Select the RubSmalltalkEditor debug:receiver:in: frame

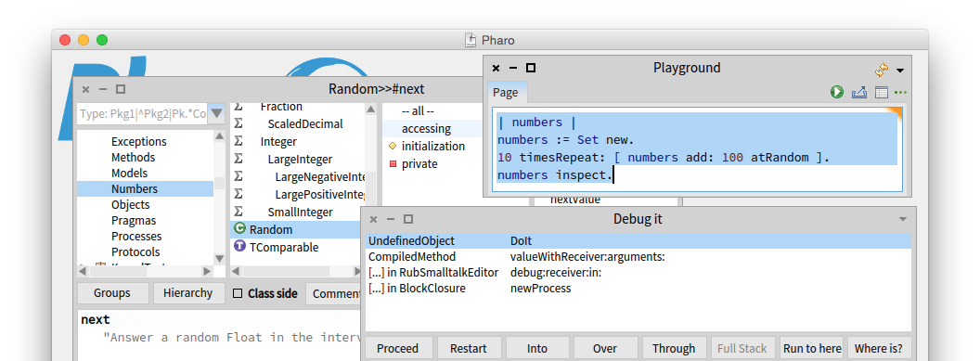click(x=638, y=272)
